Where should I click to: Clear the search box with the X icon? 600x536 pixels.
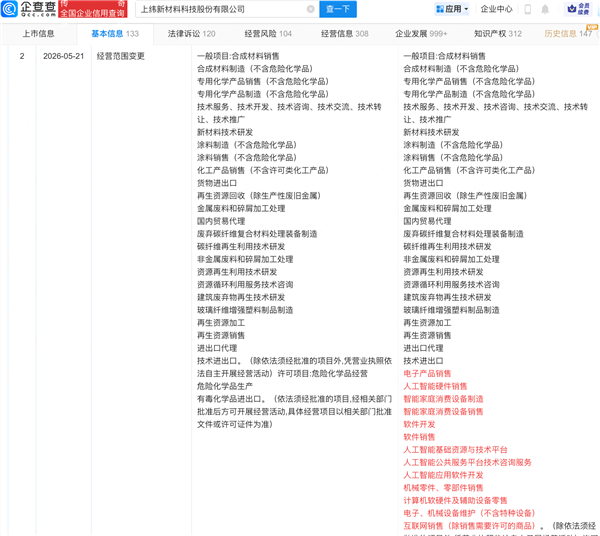tap(311, 9)
